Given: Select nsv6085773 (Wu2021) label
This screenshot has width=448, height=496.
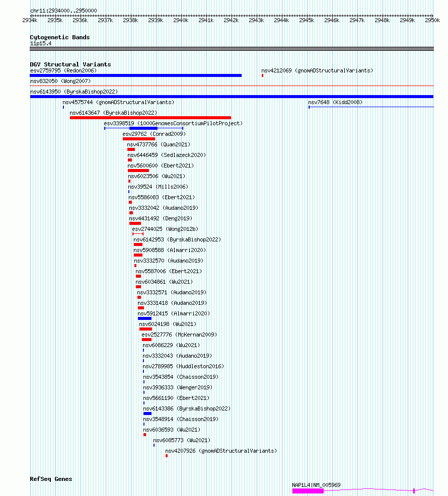Looking at the screenshot, I should point(182,440).
